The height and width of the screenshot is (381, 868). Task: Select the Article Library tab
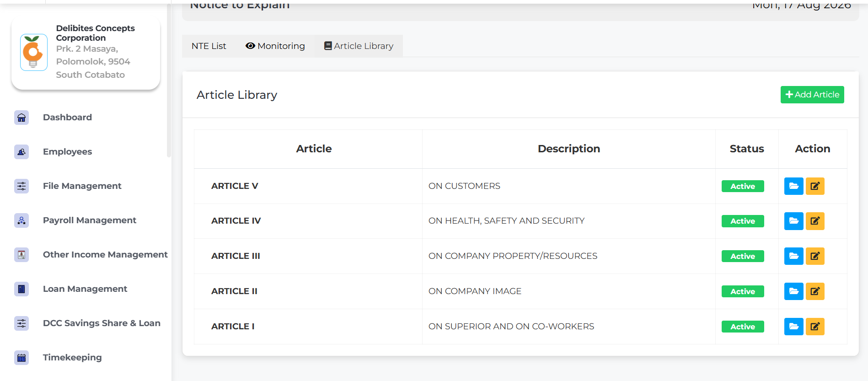(x=359, y=46)
